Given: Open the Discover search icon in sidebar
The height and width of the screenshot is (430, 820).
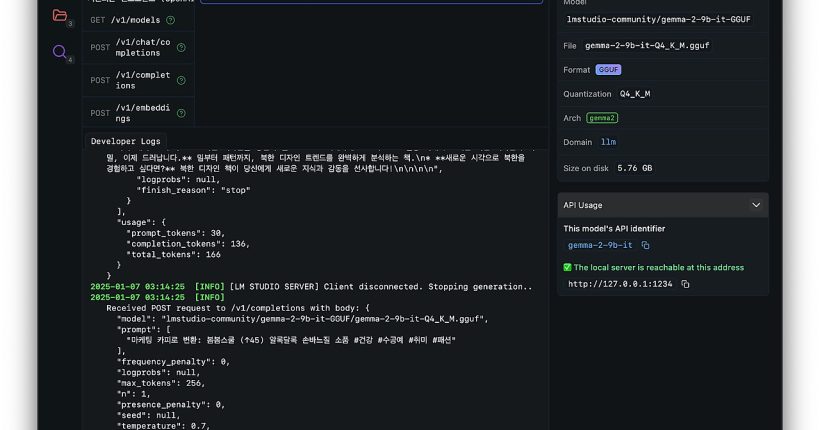Looking at the screenshot, I should coord(60,52).
